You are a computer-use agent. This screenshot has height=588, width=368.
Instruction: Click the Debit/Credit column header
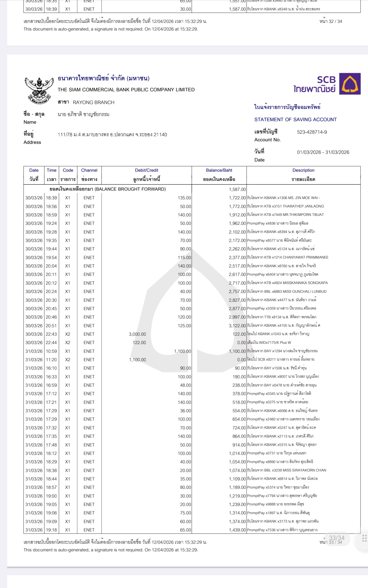point(146,175)
